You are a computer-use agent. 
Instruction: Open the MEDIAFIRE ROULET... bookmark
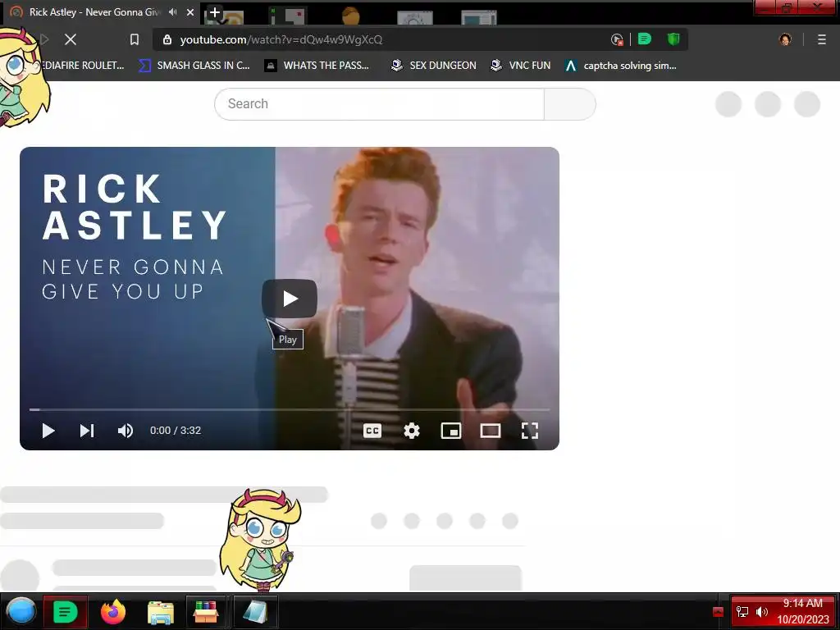point(83,66)
